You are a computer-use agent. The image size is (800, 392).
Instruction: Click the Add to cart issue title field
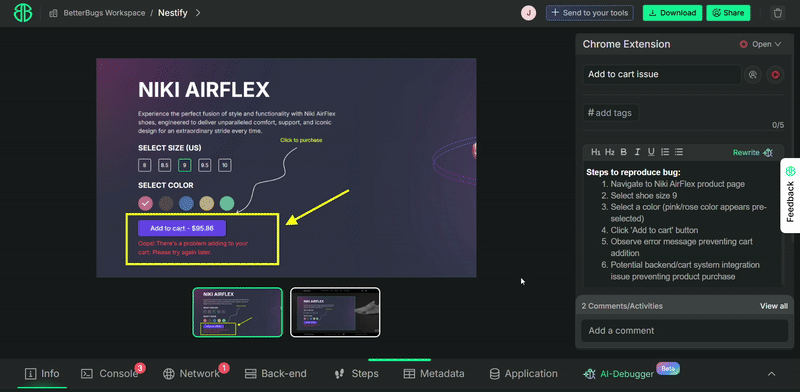click(662, 75)
